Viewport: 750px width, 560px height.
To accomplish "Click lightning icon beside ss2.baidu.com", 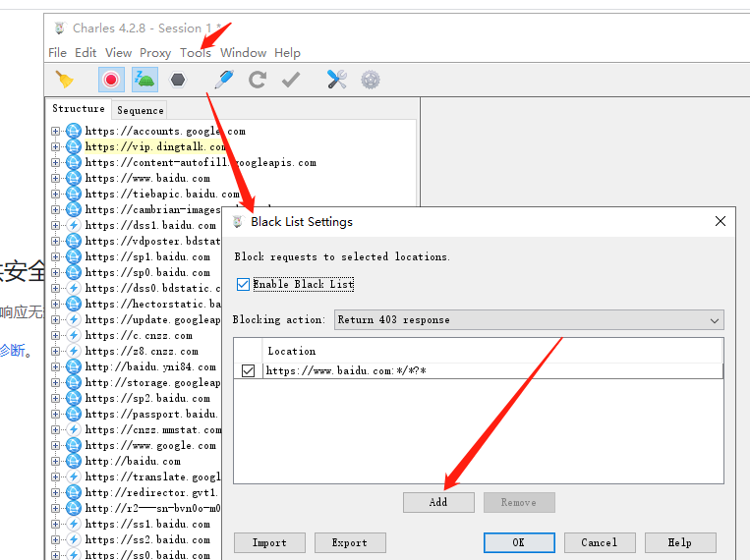I will point(73,539).
